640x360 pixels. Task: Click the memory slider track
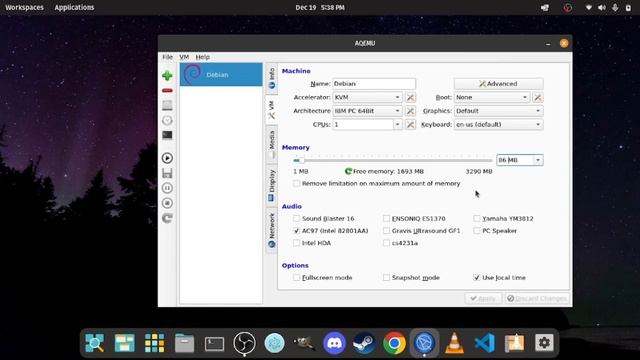point(393,160)
